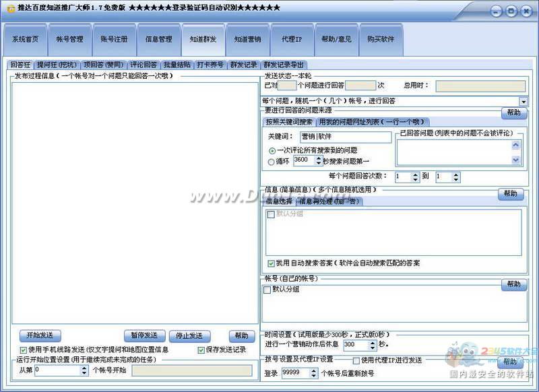Image resolution: width=539 pixels, height=392 pixels.
Task: Click the 购买软件 tab
Action: tap(381, 40)
